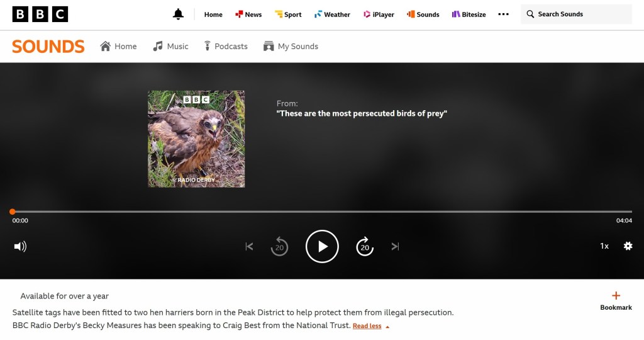Bookmark this episode
Image resolution: width=644 pixels, height=340 pixels.
pos(616,300)
